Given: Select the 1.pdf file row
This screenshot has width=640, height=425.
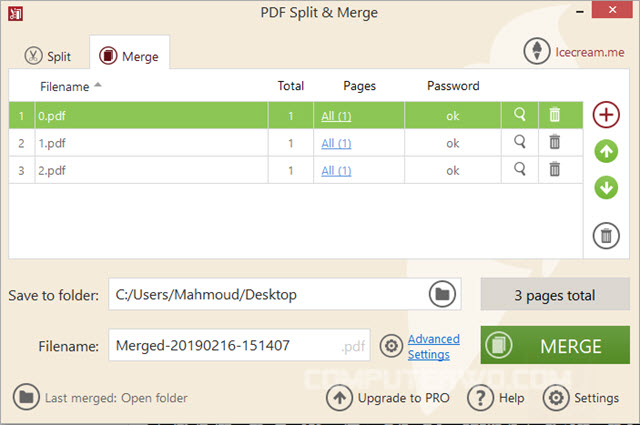Looking at the screenshot, I should [296, 143].
